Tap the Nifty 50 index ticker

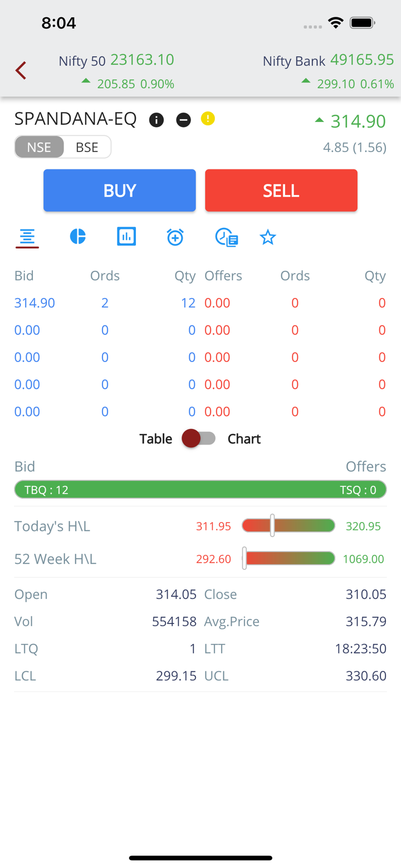(x=116, y=71)
